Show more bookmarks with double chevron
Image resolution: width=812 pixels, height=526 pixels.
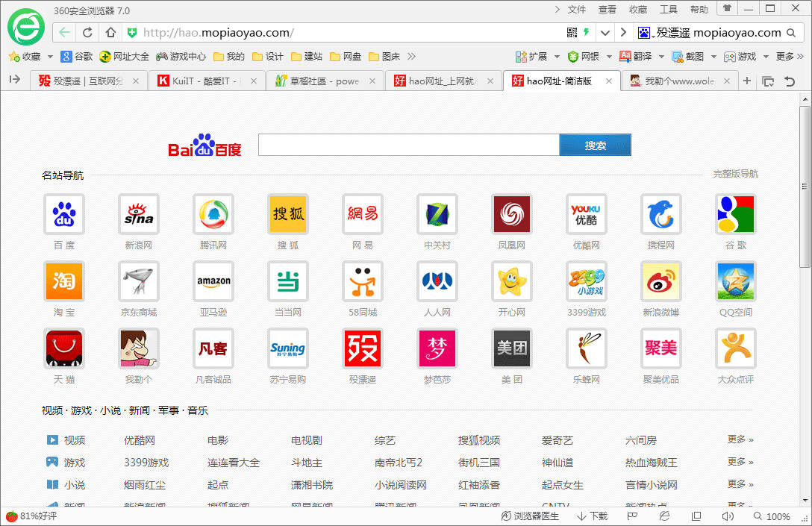coord(411,57)
